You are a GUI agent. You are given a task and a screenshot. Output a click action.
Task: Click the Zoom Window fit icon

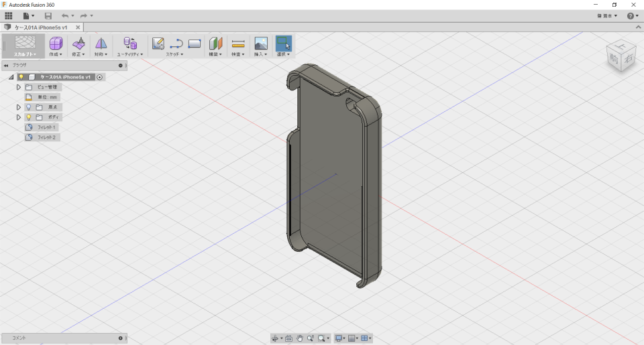click(x=321, y=338)
